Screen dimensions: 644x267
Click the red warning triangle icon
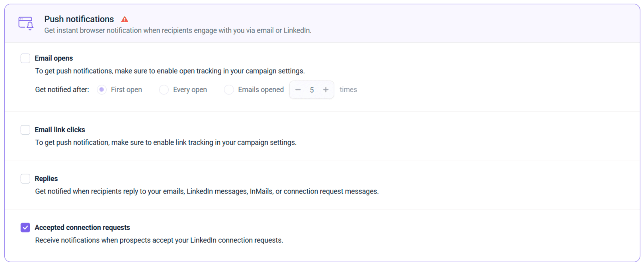[125, 19]
